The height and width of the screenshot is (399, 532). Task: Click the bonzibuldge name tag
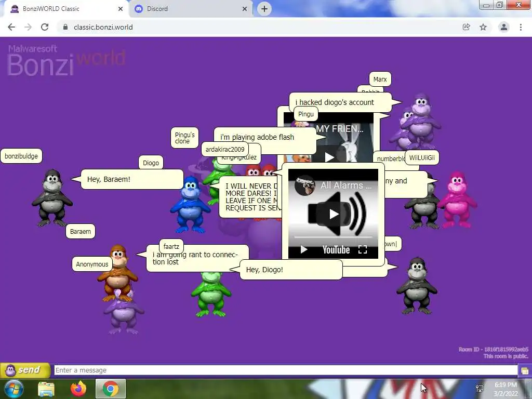click(x=21, y=156)
